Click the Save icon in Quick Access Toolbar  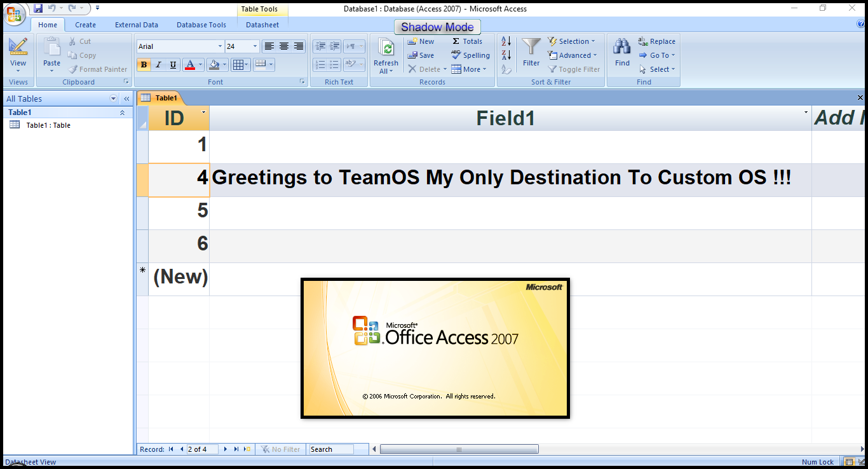coord(38,8)
